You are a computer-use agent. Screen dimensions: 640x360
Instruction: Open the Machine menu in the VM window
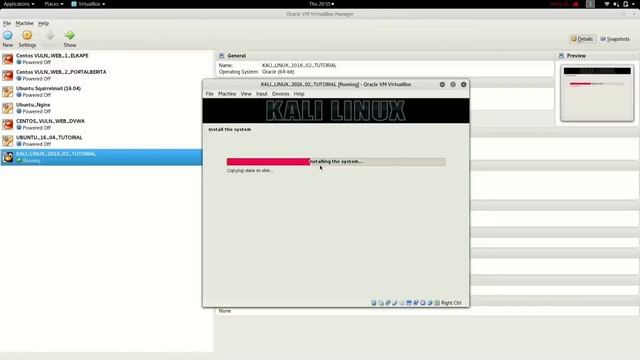click(227, 93)
